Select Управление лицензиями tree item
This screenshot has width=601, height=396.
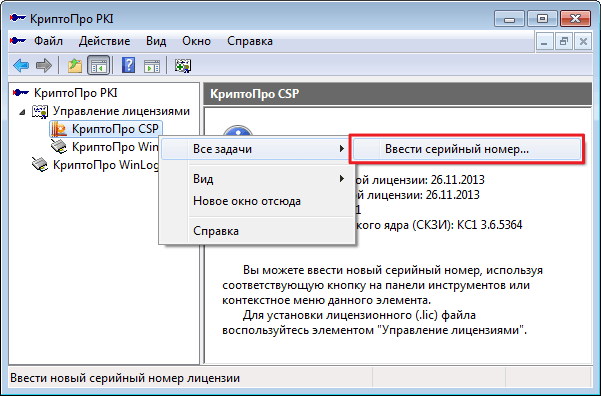pyautogui.click(x=121, y=111)
